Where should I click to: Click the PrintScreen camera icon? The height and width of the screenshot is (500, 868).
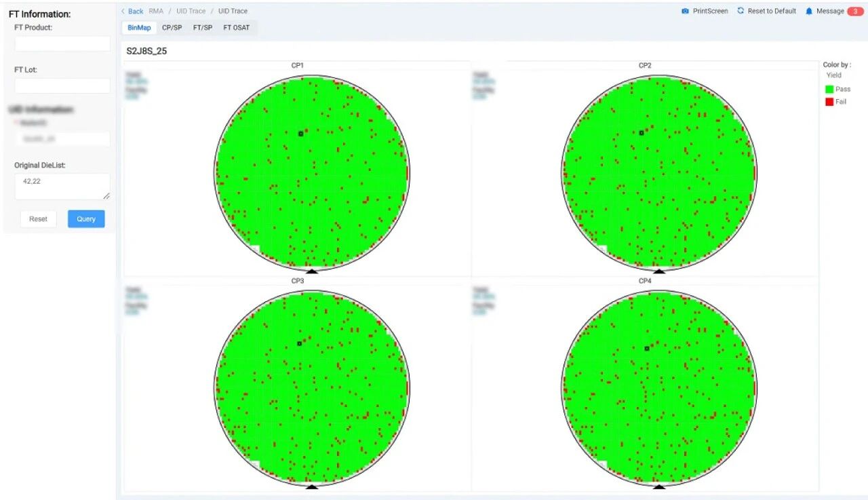(686, 12)
